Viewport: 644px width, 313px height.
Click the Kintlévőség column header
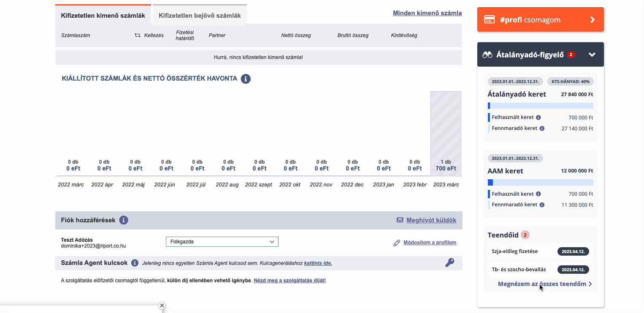coord(404,35)
